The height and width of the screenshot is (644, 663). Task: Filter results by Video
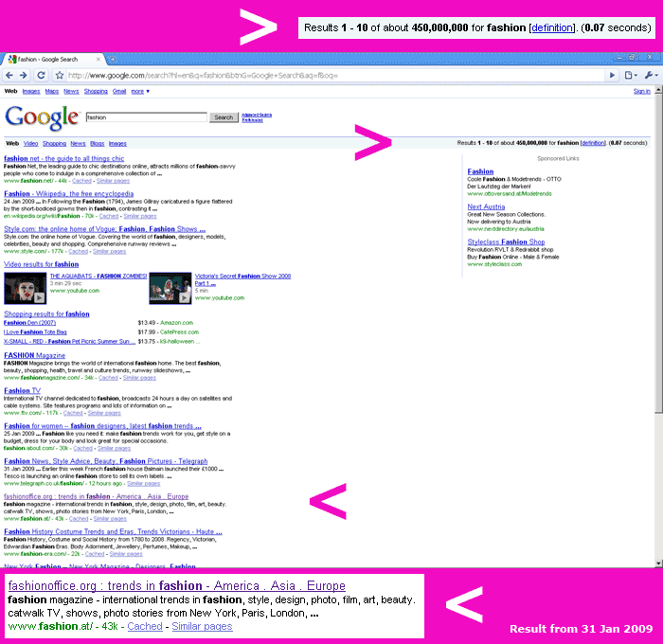31,144
